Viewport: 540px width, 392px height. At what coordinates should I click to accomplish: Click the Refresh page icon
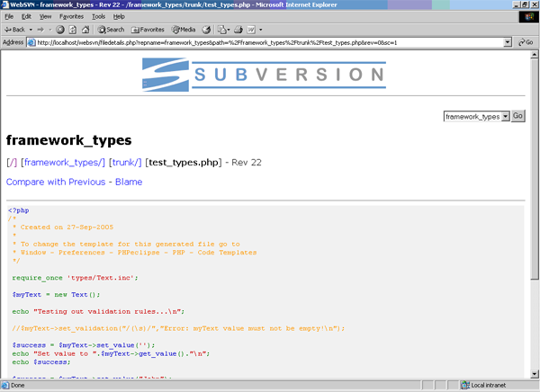click(x=72, y=30)
